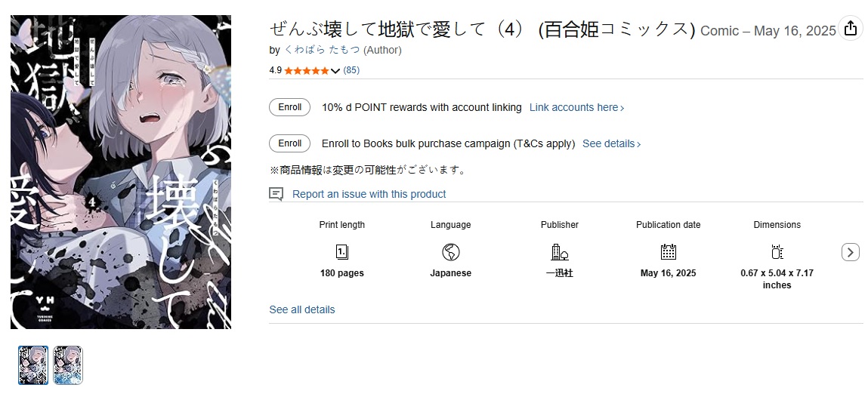Viewport: 868px width, 397px height.
Task: Click the Dimensions ruler icon
Action: pyautogui.click(x=777, y=253)
